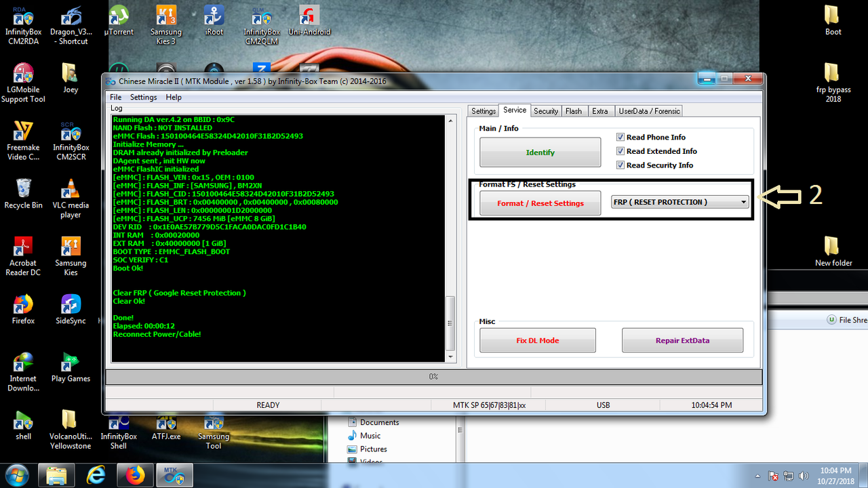The width and height of the screenshot is (868, 488).
Task: Toggle Read Phone Info checkbox
Action: (x=620, y=137)
